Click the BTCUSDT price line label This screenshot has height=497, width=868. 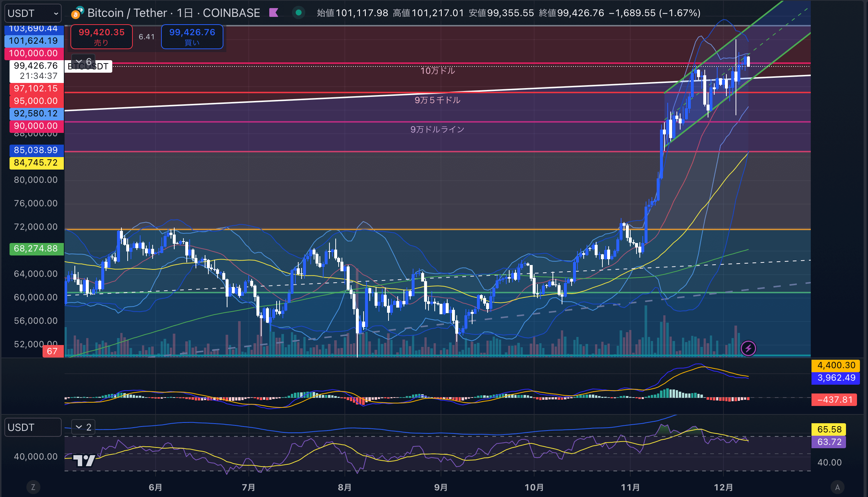88,66
